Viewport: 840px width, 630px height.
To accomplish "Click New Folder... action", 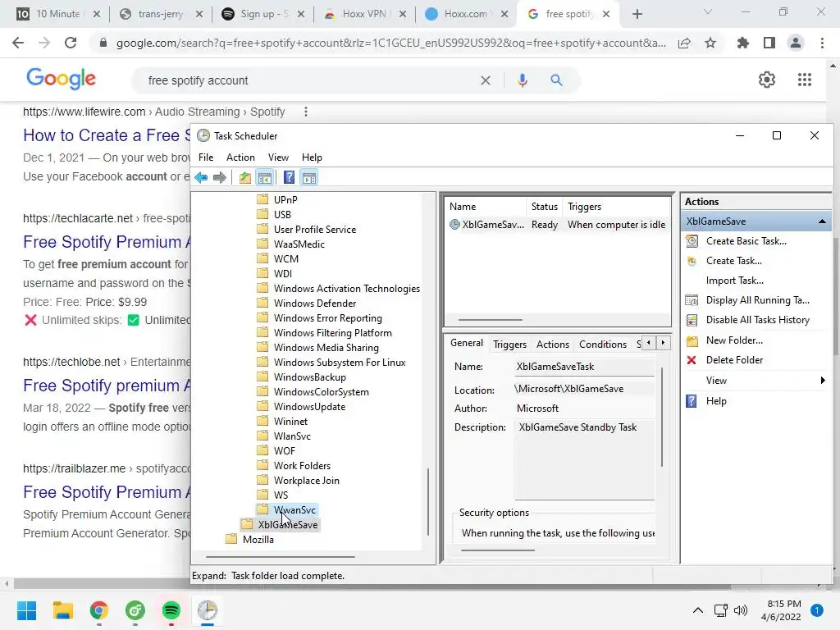I will pos(734,340).
